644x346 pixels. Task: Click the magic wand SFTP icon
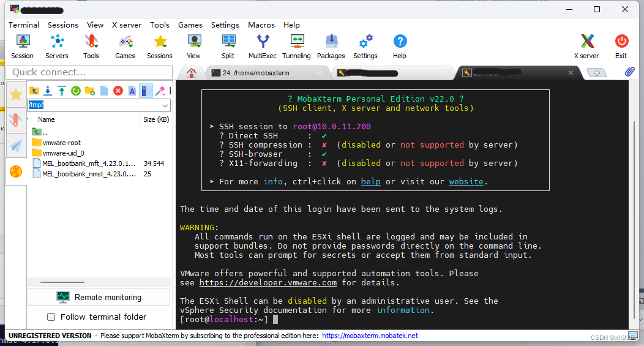coord(160,91)
